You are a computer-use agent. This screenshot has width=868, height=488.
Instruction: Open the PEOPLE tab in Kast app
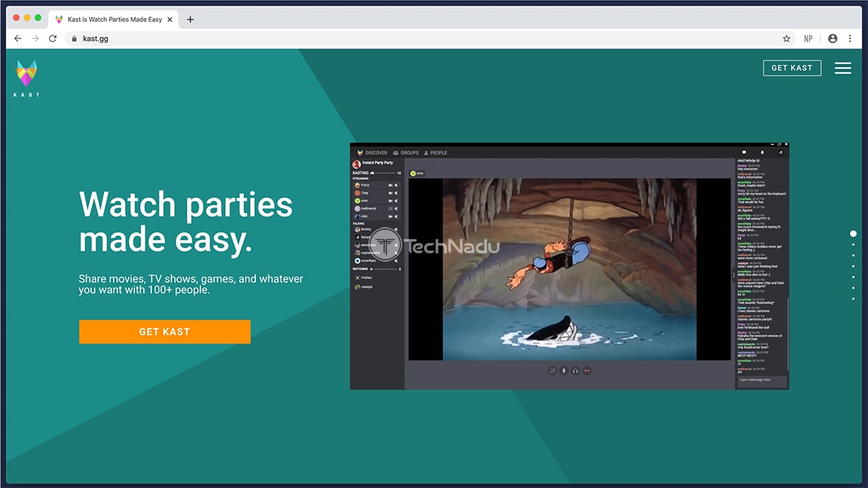[435, 153]
